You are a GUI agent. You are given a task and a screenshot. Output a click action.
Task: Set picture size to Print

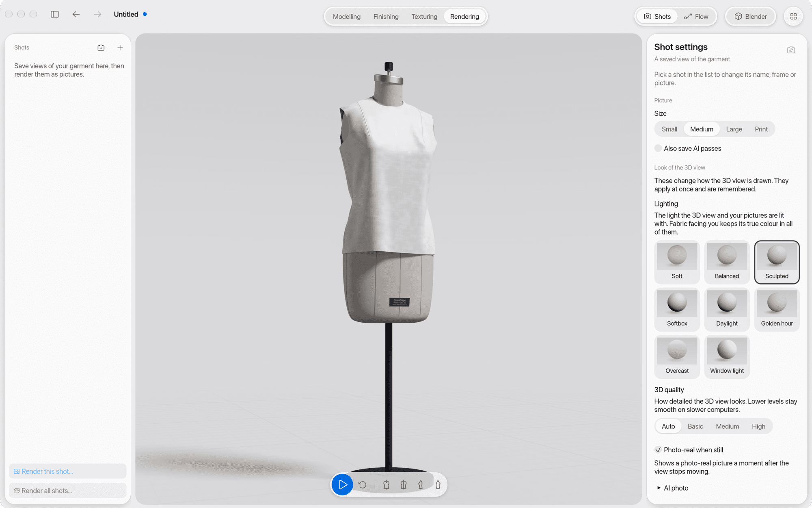click(x=761, y=129)
